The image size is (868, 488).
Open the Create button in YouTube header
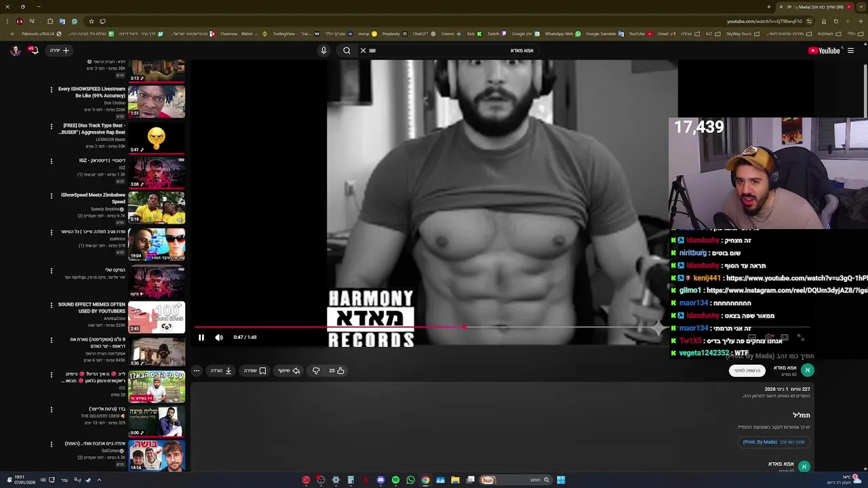pyautogui.click(x=60, y=50)
